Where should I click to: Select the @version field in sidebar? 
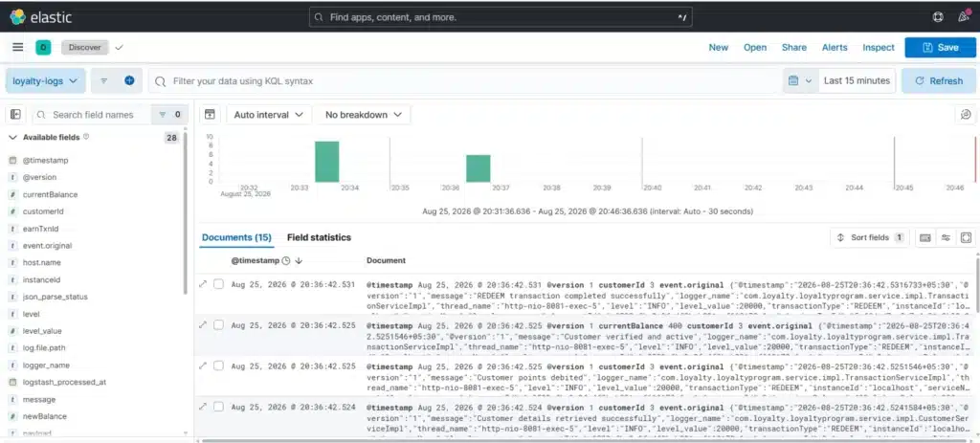click(x=39, y=177)
